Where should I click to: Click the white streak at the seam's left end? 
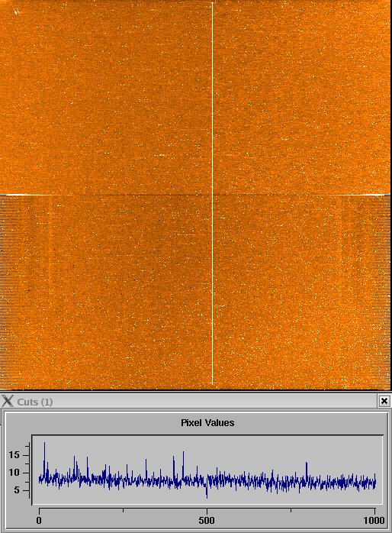24,195
